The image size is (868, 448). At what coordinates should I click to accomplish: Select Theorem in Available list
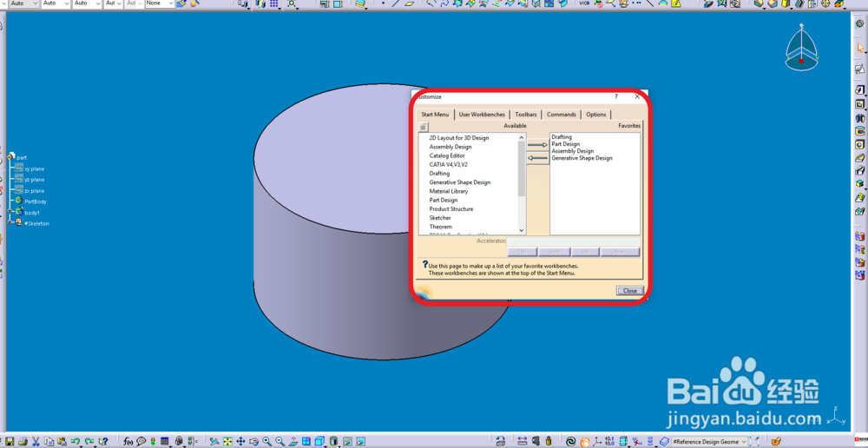point(441,227)
